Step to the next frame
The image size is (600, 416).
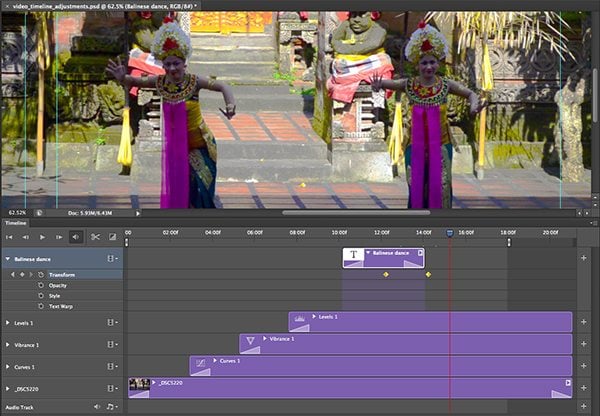click(x=59, y=237)
